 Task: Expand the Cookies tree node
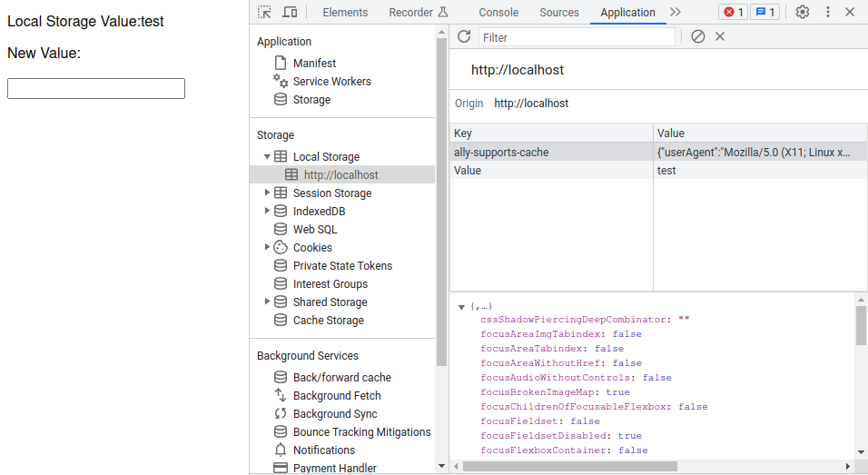click(267, 247)
